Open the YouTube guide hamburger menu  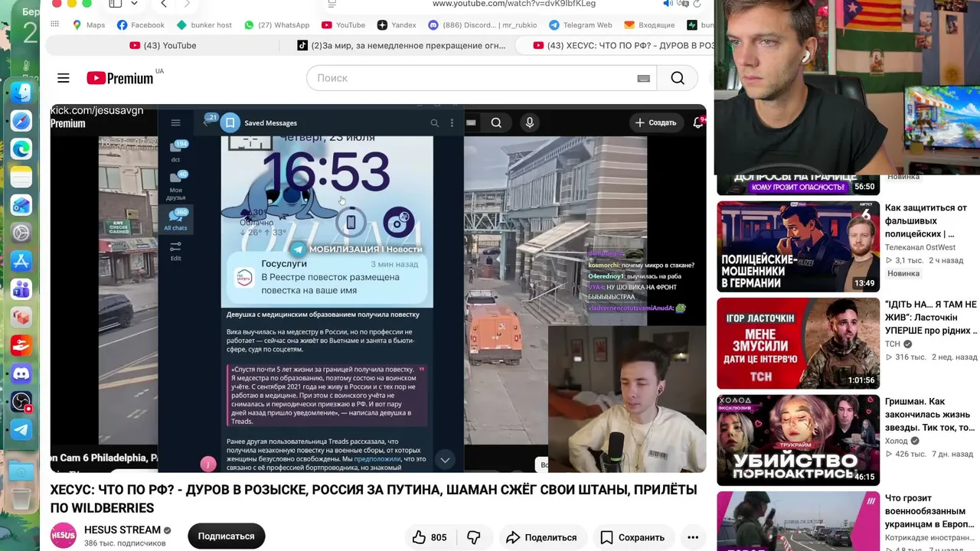click(64, 78)
